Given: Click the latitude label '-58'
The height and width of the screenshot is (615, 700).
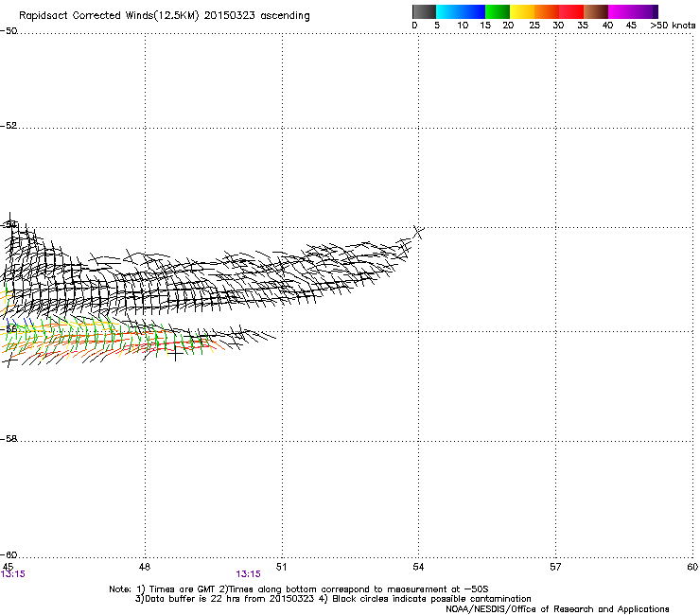Looking at the screenshot, I should pos(9,439).
